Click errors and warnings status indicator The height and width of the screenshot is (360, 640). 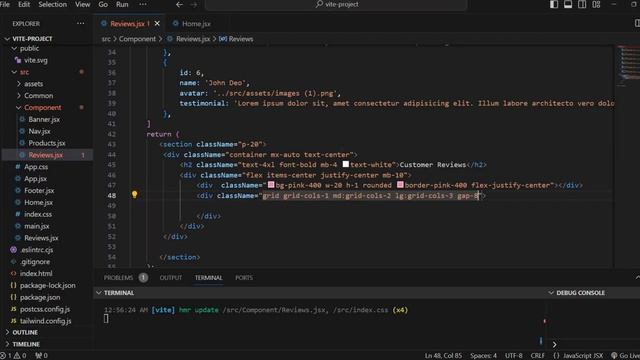(13, 356)
